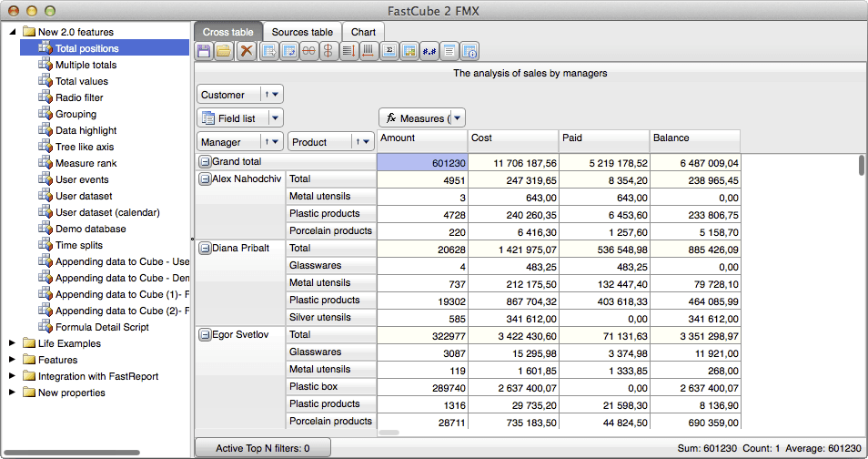Select the Formula Detail Script item

pyautogui.click(x=102, y=327)
